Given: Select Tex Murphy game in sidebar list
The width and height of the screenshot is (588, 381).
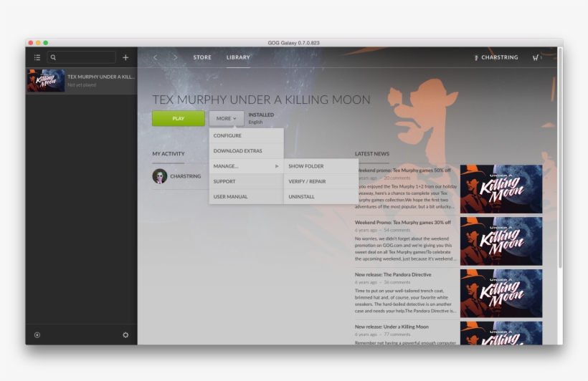Looking at the screenshot, I should [81, 80].
